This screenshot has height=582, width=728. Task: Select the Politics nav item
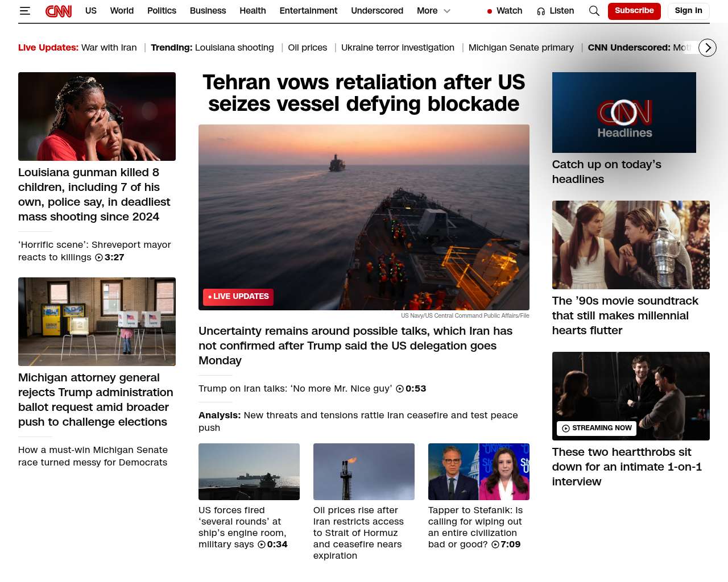tap(162, 11)
